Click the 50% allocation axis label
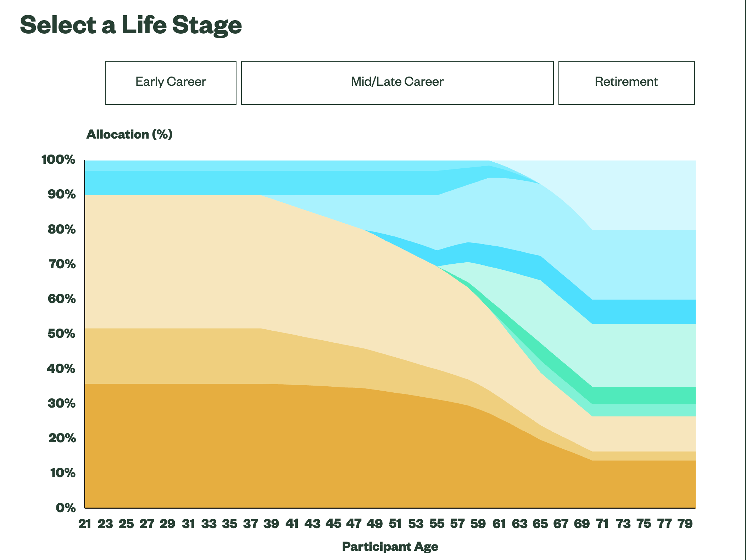This screenshot has height=560, width=746. [x=62, y=334]
